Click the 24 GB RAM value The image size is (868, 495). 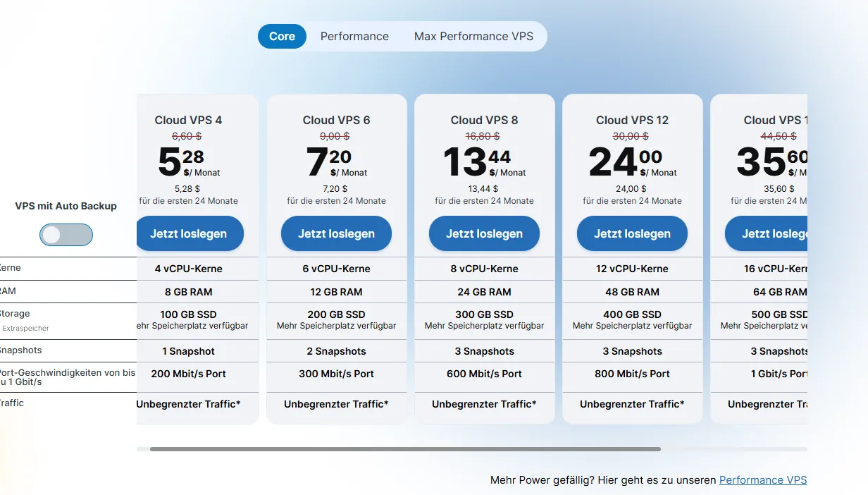tap(484, 292)
